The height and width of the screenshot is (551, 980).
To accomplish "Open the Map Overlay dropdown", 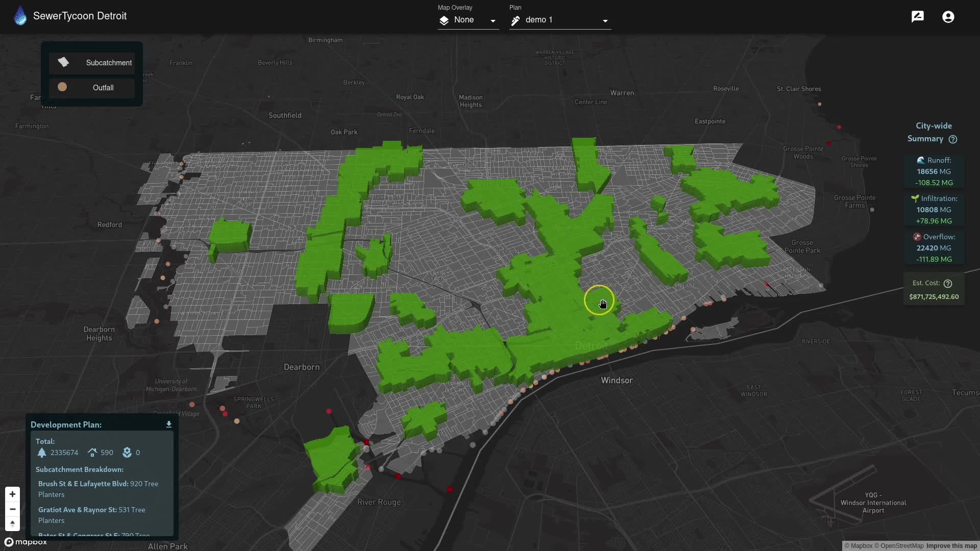I will [468, 20].
